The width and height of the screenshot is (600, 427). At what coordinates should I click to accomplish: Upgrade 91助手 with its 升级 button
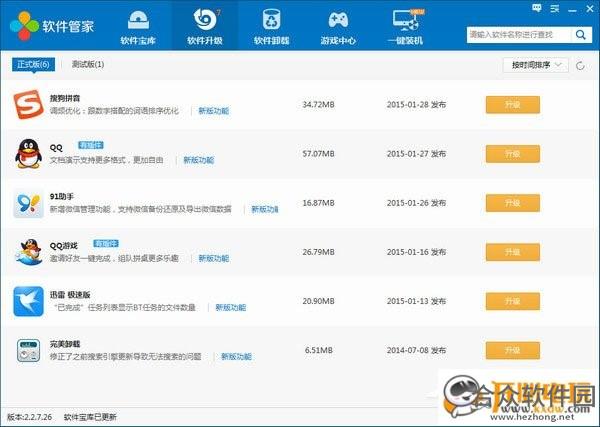tap(513, 203)
